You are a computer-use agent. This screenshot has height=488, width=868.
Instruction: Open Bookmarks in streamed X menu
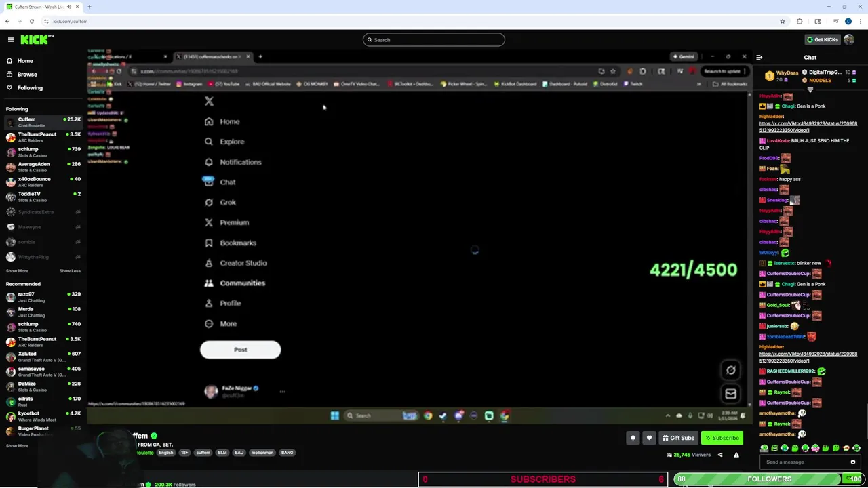click(230, 243)
